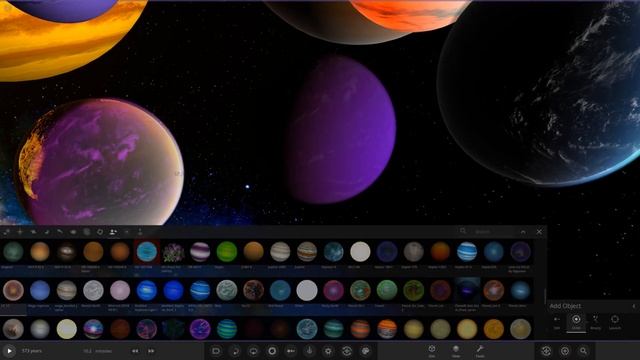Screen dimensions: 640x360
Task: Pick the rainbow blue-pink planet in the bottom row
Action: pyautogui.click(x=93, y=329)
